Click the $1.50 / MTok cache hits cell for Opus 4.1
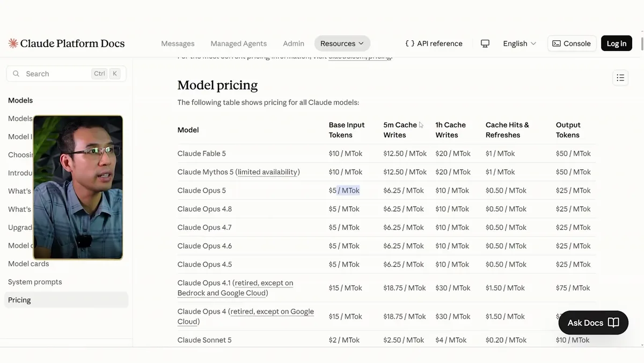 [x=505, y=288]
